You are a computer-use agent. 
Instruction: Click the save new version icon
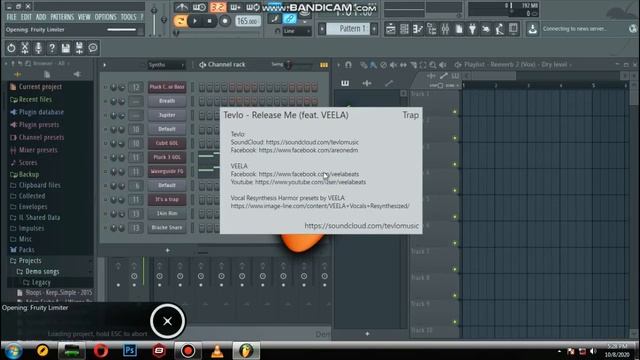(x=79, y=48)
